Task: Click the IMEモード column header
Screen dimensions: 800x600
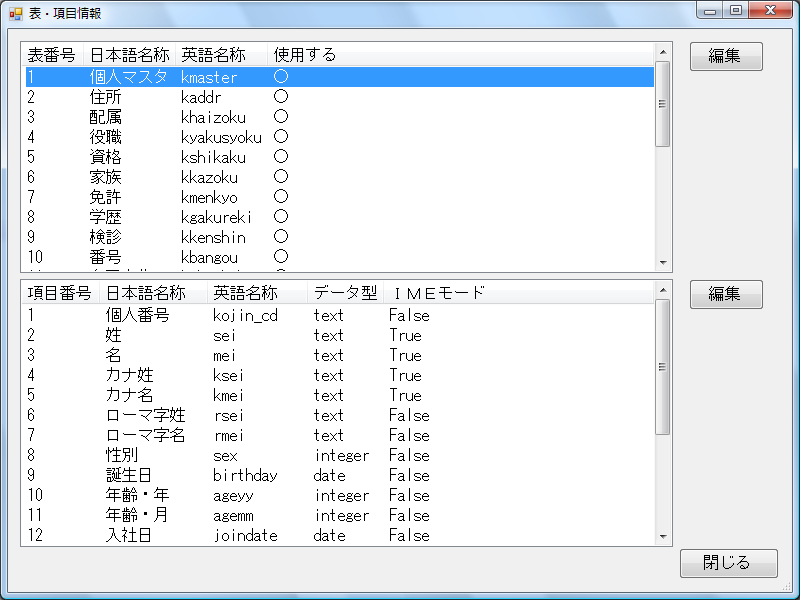Action: click(438, 292)
